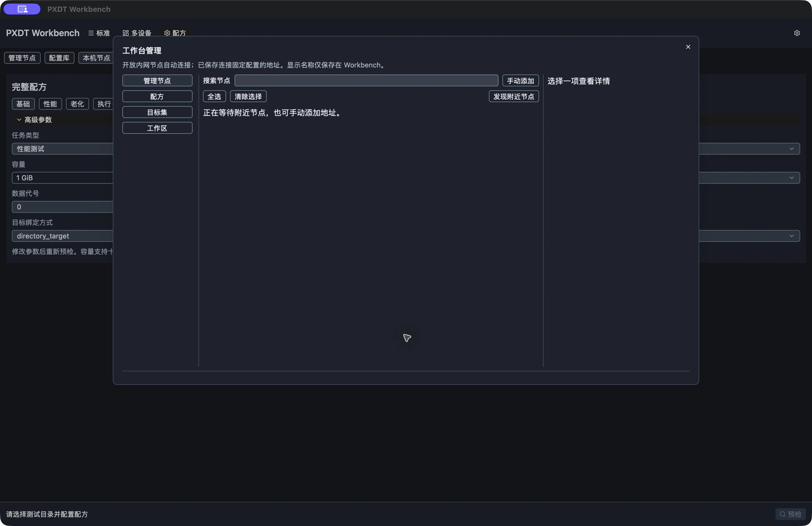The height and width of the screenshot is (526, 812).
Task: Click the purple screen-share icon in title bar
Action: tap(22, 9)
